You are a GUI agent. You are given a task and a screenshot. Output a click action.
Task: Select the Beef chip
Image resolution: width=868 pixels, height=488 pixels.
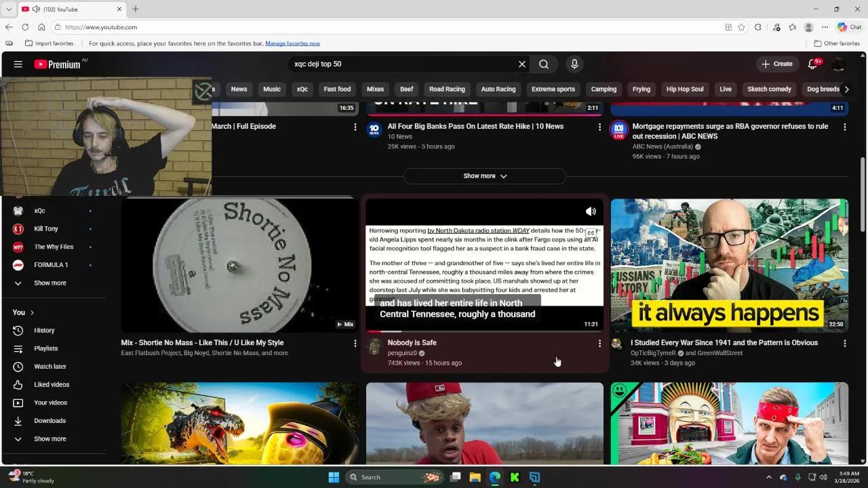407,89
